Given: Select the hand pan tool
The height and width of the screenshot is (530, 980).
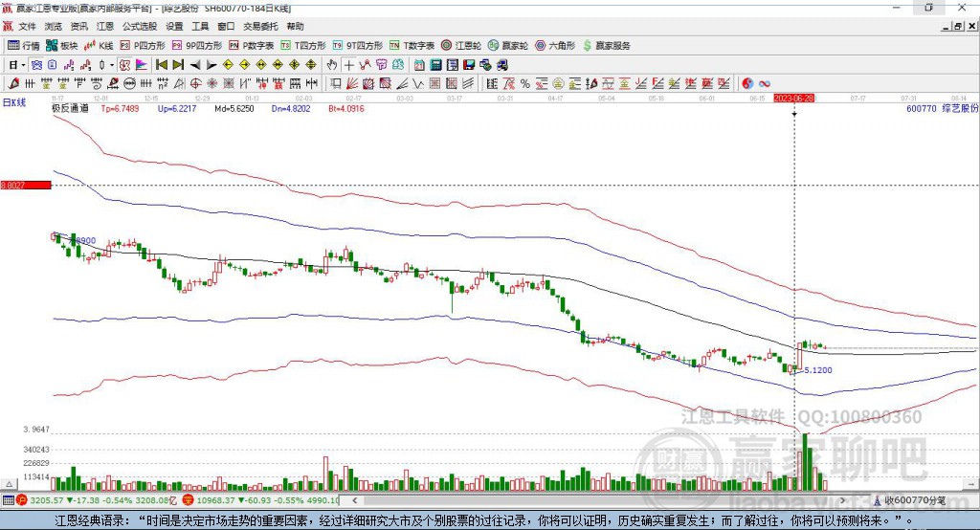Looking at the screenshot, I should [332, 65].
